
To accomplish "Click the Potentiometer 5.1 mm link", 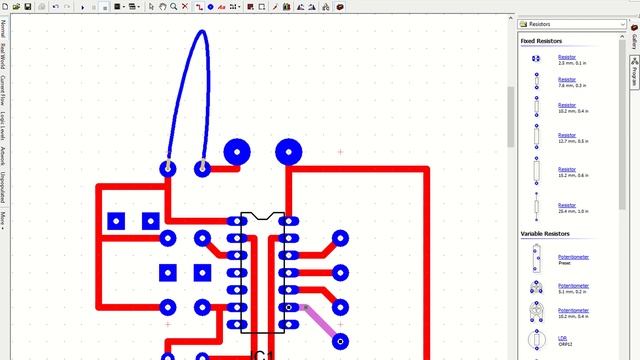I will (x=573, y=286).
